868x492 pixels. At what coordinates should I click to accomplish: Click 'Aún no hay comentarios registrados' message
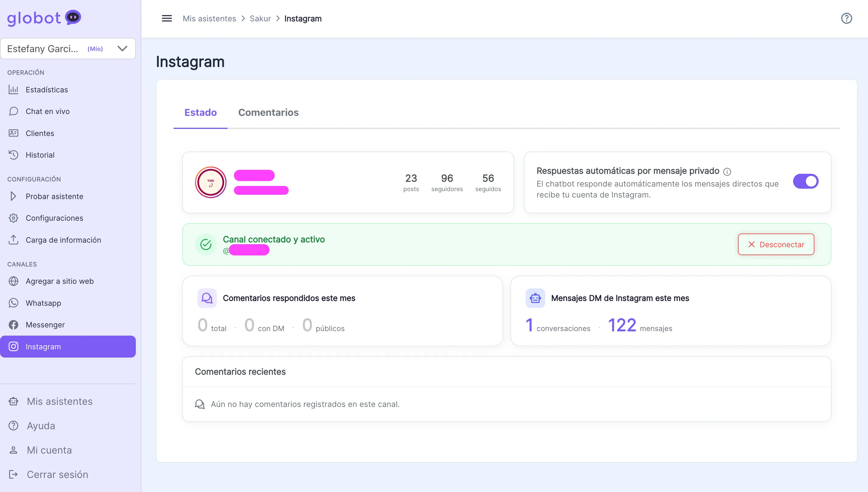click(305, 404)
